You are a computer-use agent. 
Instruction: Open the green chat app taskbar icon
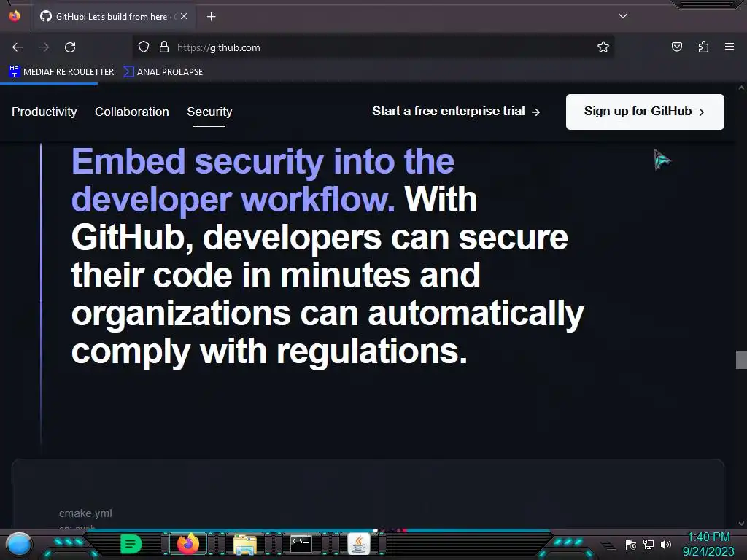[131, 543]
